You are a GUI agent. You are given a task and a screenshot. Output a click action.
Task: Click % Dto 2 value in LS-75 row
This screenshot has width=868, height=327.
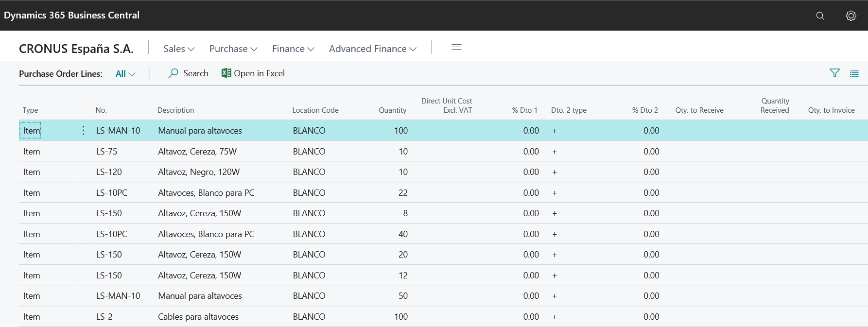coord(651,152)
